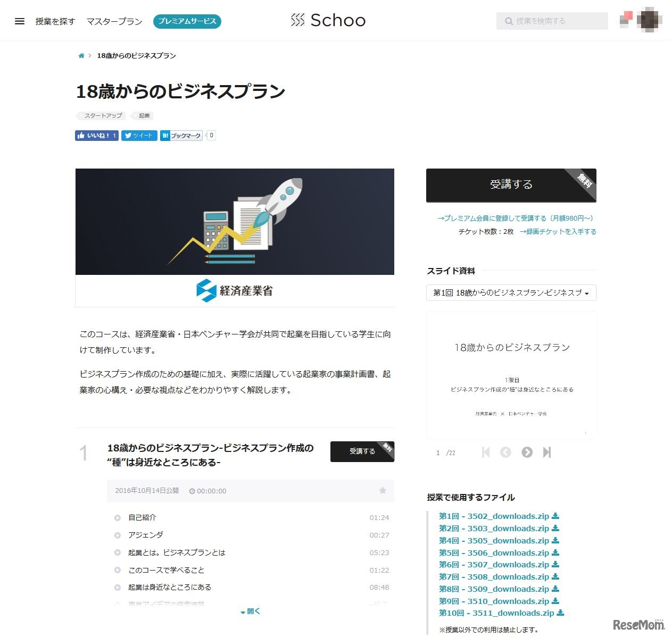
Task: Open the 録画チケットを入手する link
Action: (x=558, y=231)
